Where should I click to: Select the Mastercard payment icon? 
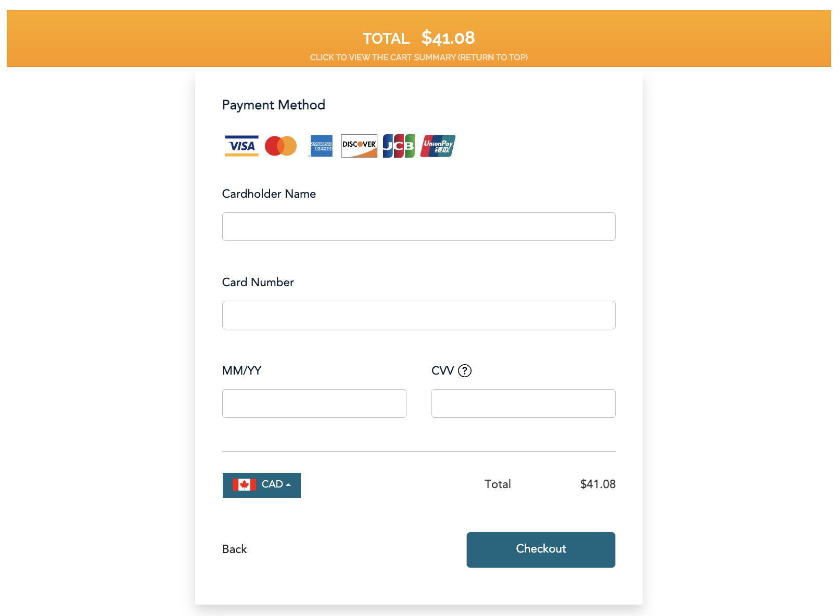click(281, 146)
